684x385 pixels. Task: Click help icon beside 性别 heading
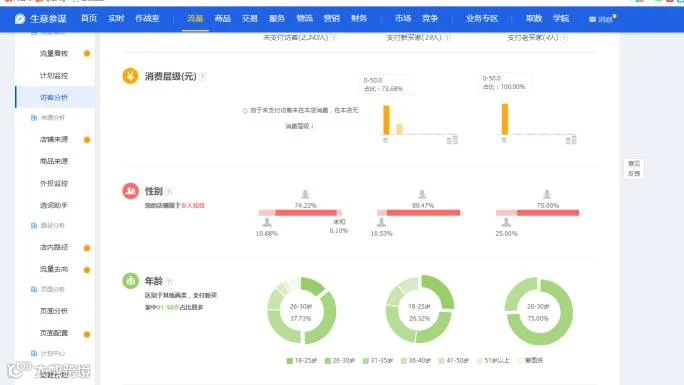pyautogui.click(x=169, y=191)
